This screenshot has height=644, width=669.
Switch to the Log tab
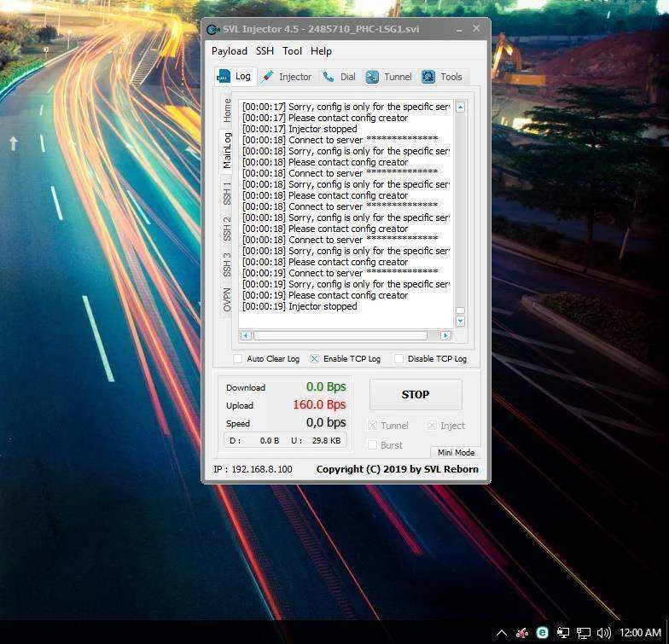(234, 77)
